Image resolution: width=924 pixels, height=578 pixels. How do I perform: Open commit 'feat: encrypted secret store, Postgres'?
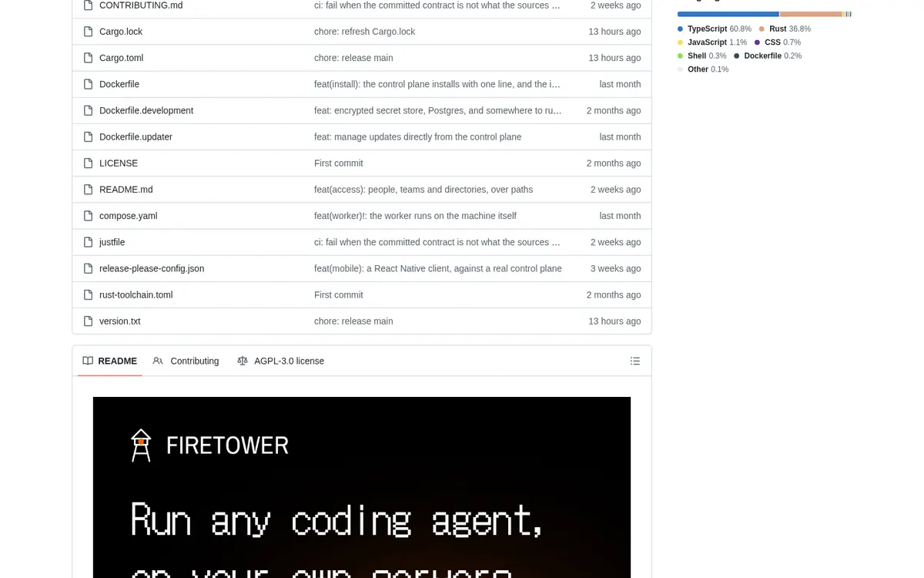click(438, 110)
